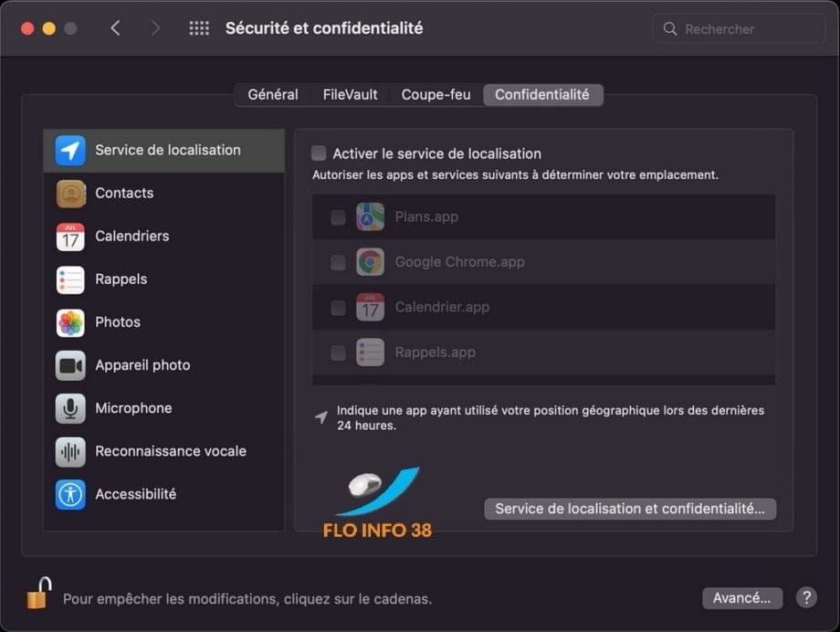Open help with the question mark button
Viewport: 840px width, 632px height.
point(806,597)
